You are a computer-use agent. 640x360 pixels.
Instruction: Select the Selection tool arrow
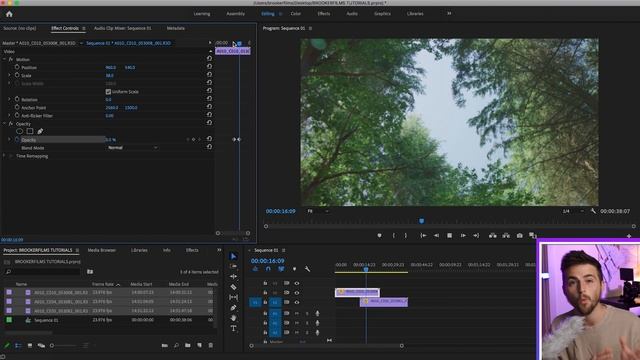pos(233,256)
